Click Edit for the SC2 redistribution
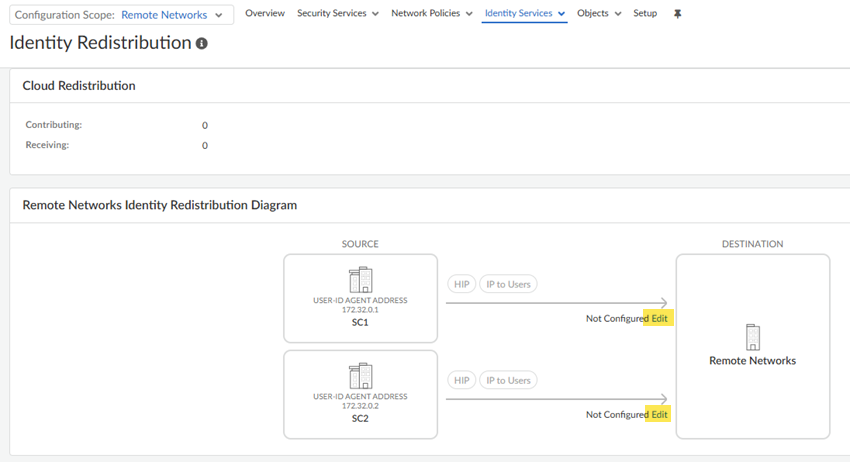This screenshot has height=462, width=850. (x=658, y=414)
